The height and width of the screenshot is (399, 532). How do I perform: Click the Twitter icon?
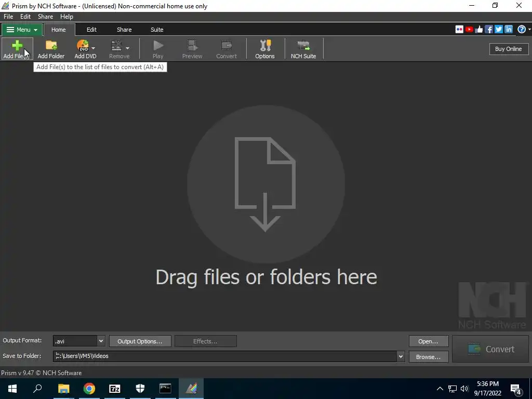(x=499, y=30)
